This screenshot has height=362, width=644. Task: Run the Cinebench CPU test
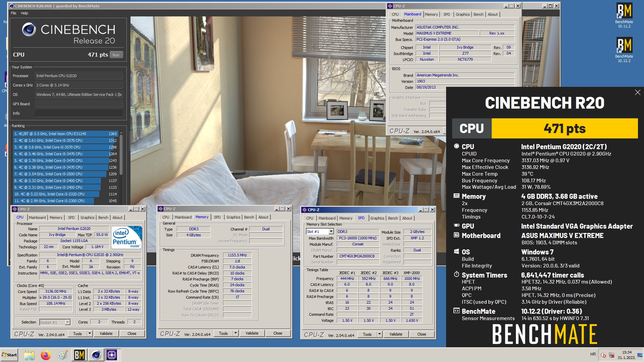(x=116, y=55)
